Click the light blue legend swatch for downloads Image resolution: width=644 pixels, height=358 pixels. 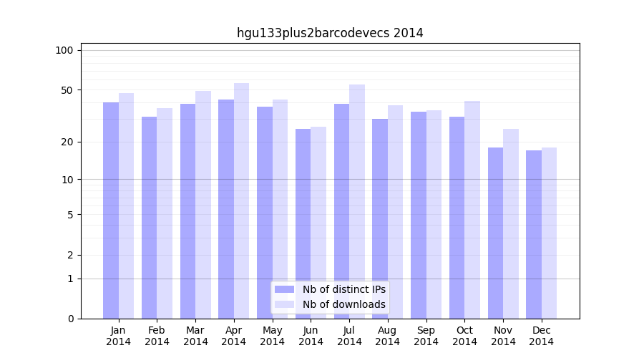(284, 304)
